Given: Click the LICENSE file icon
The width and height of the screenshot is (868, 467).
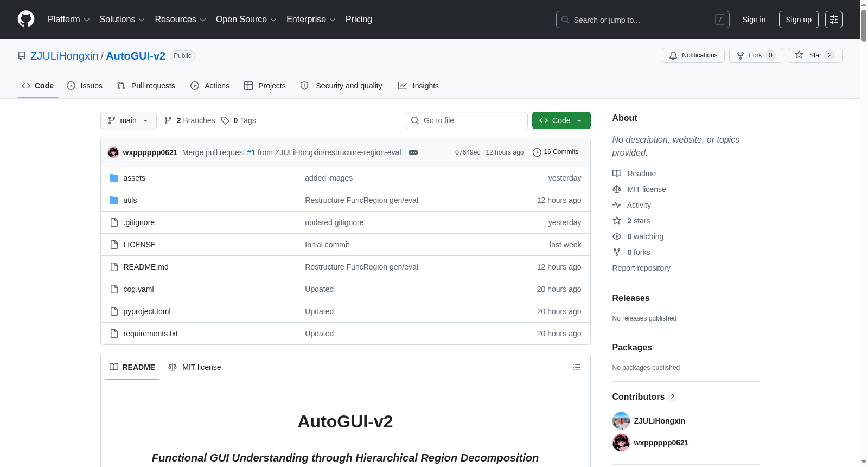Looking at the screenshot, I should click(114, 245).
